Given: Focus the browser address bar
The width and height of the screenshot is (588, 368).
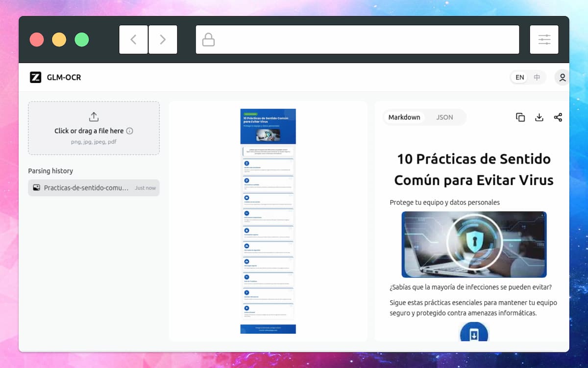Looking at the screenshot, I should [x=357, y=40].
